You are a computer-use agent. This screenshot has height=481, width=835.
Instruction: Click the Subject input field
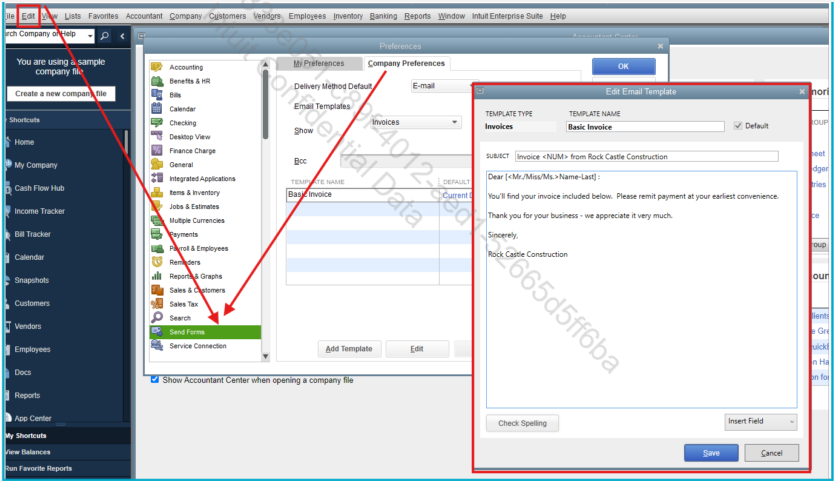coord(646,157)
